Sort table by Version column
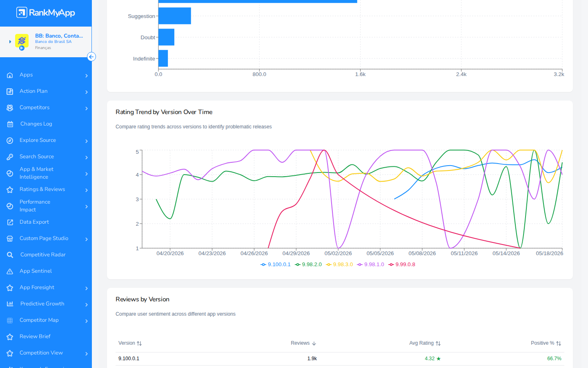 pos(130,343)
